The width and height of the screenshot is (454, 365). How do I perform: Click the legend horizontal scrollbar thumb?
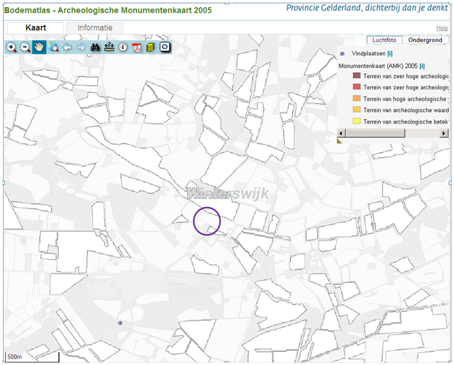[375, 133]
